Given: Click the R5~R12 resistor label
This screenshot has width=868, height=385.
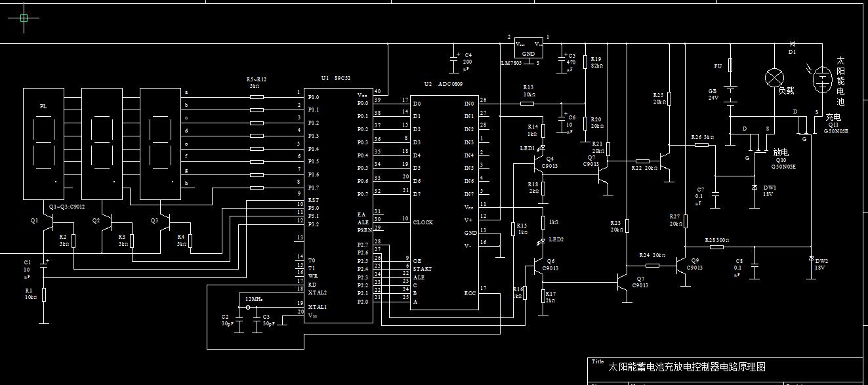Looking at the screenshot, I should tap(256, 79).
